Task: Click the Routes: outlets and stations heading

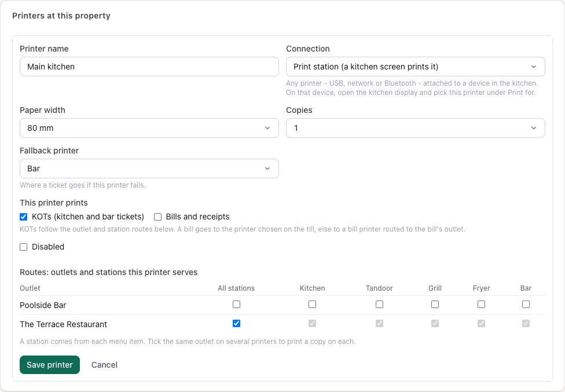Action: tap(108, 272)
